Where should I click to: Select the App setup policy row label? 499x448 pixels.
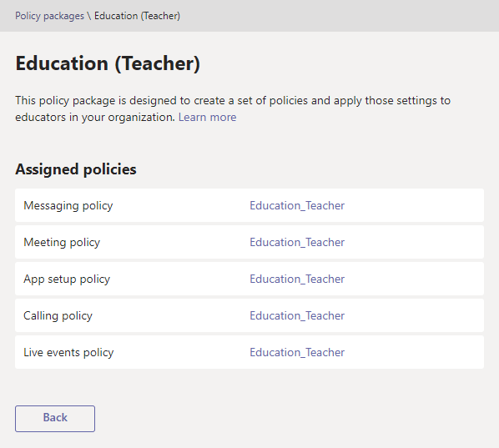coord(67,279)
